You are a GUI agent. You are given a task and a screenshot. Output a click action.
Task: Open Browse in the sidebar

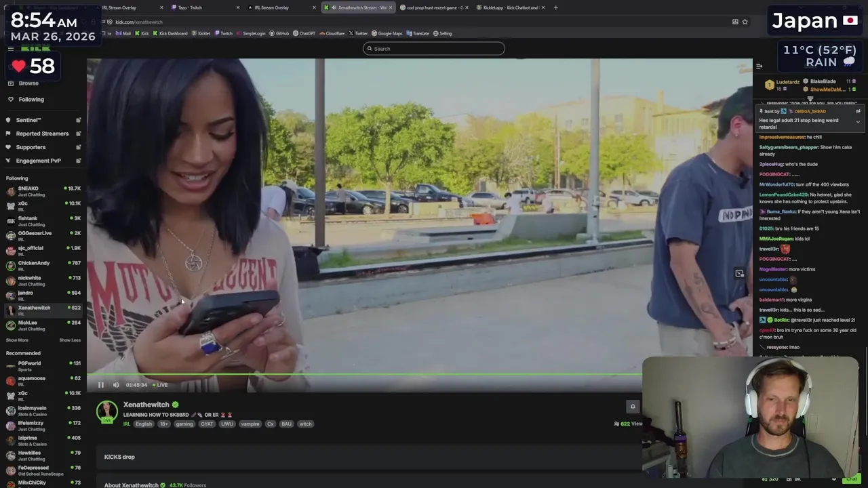coord(28,83)
